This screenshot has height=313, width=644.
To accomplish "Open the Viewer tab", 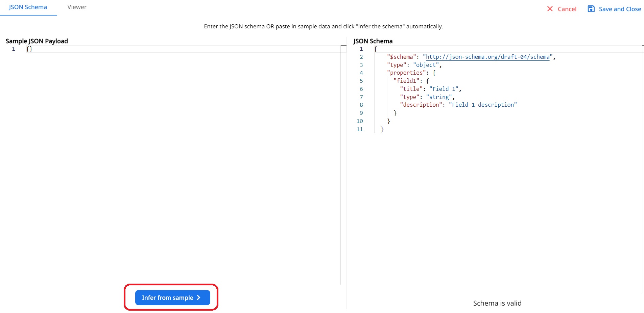I will 77,7.
